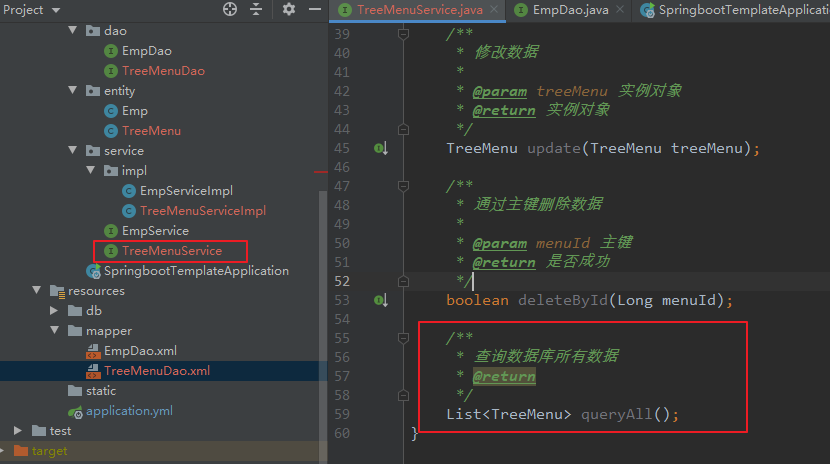
Task: Click the resources folder icon
Action: coord(57,290)
